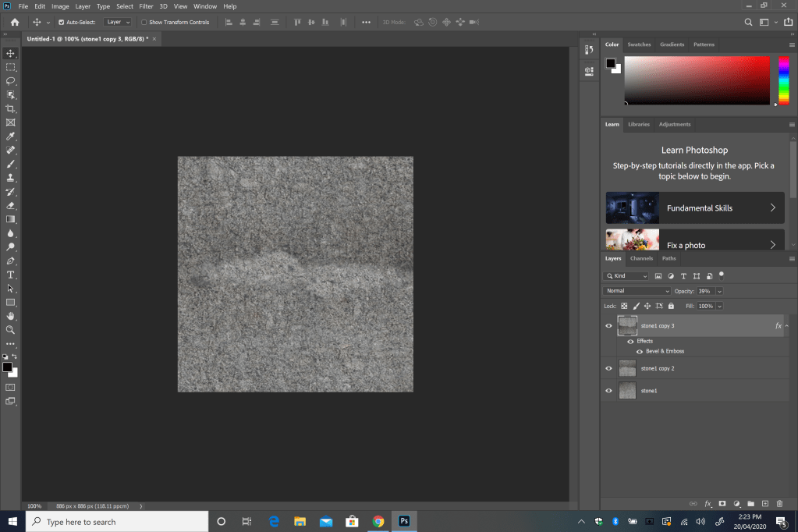Select the Crop tool
798x532 pixels.
click(11, 109)
